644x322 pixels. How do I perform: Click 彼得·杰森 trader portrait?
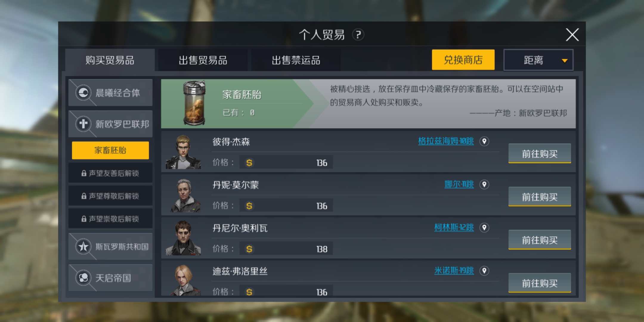tap(183, 151)
